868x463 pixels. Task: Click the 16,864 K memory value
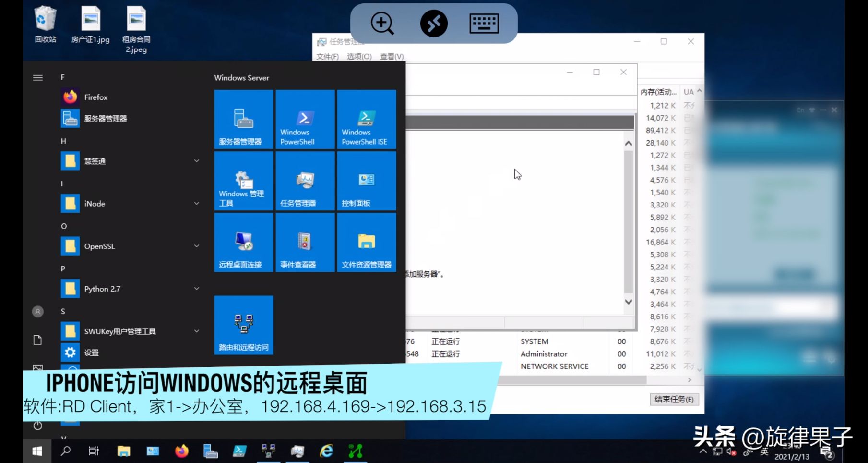coord(660,242)
